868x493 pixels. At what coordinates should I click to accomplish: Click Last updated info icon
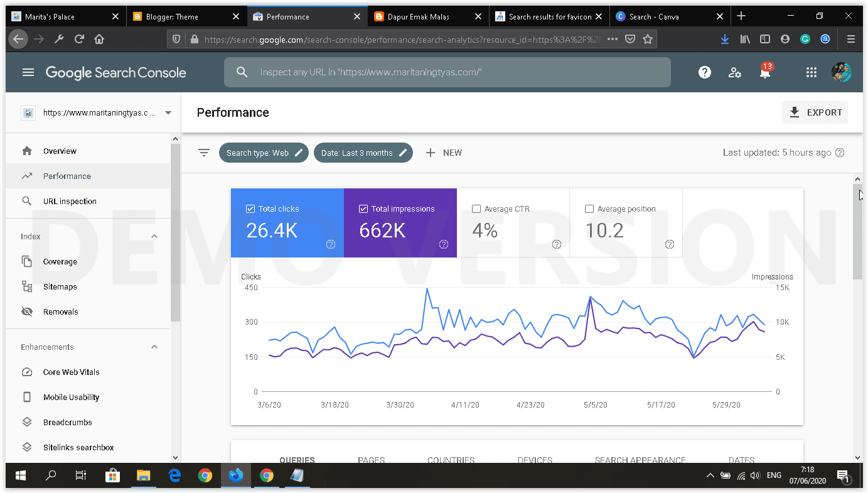click(x=840, y=153)
